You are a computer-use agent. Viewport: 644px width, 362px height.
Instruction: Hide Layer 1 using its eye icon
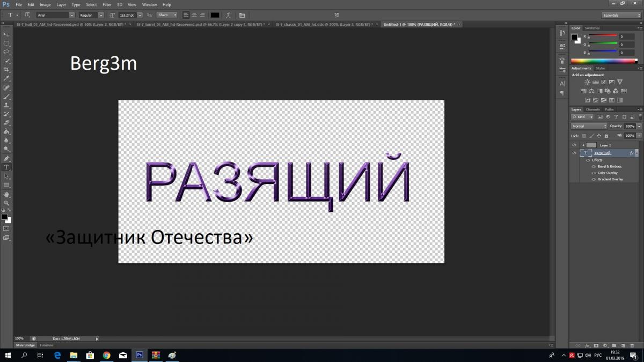[574, 145]
